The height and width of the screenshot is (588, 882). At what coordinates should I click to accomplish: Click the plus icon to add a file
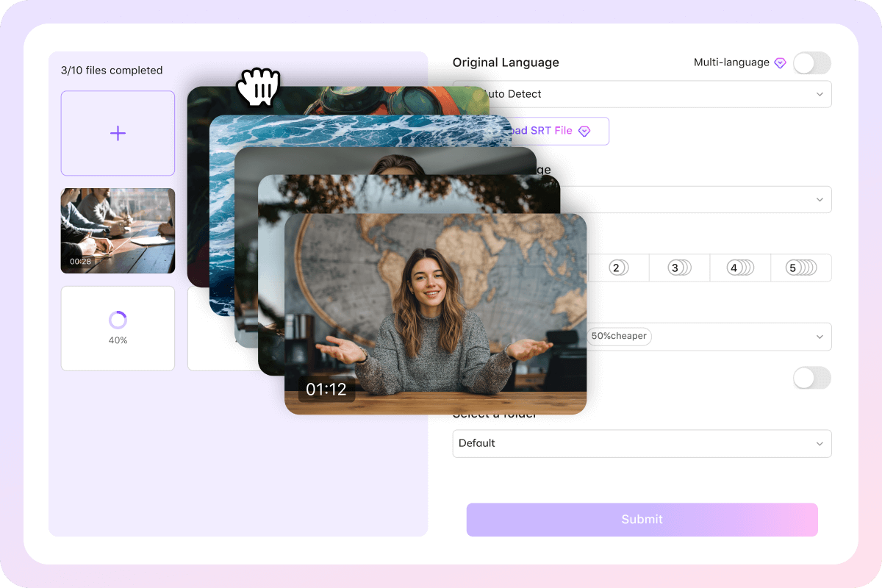coord(118,133)
